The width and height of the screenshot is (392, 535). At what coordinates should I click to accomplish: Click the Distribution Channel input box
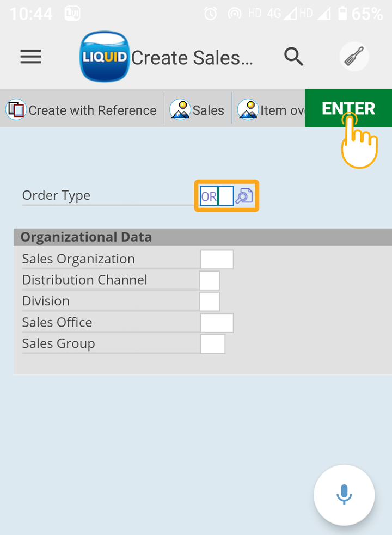pos(210,280)
